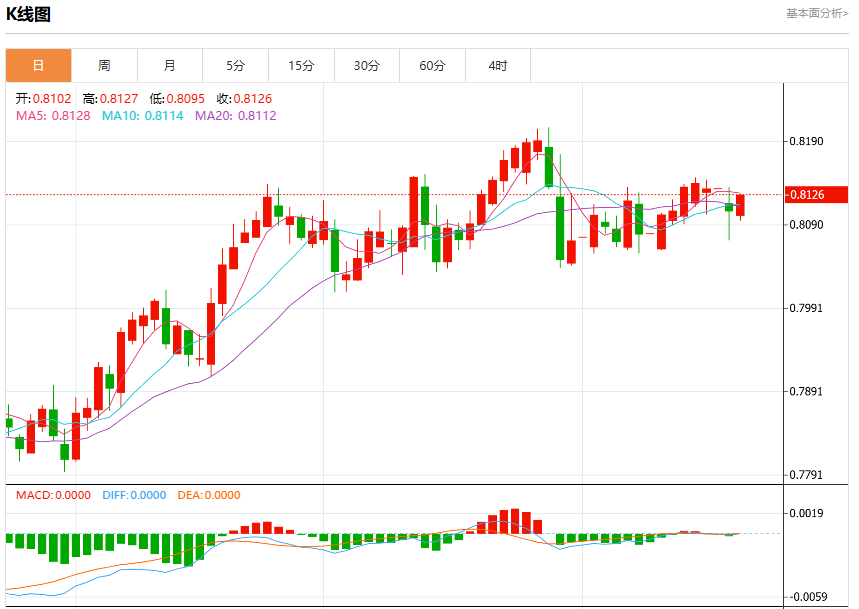The height and width of the screenshot is (609, 859).
Task: Select the 日 daily chart tab
Action: click(x=38, y=66)
